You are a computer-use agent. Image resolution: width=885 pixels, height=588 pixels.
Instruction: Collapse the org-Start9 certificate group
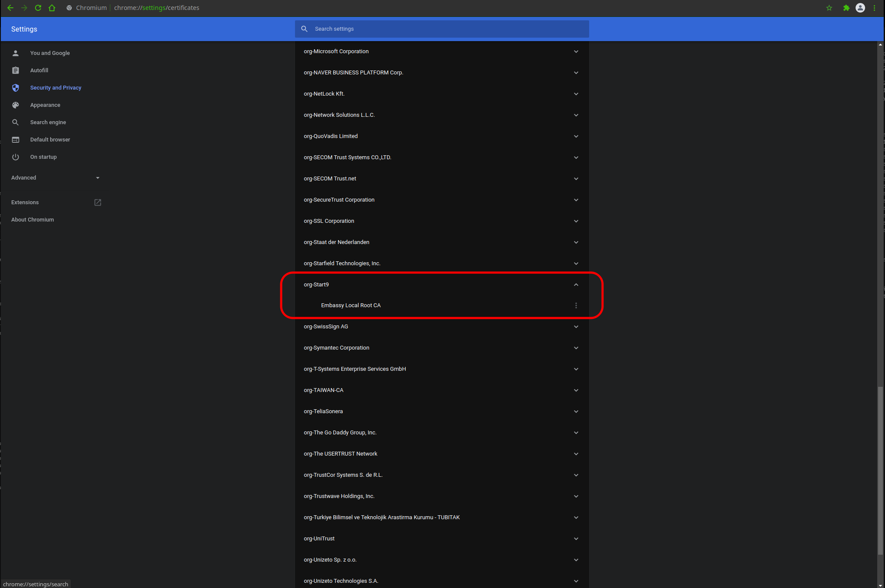pos(576,285)
